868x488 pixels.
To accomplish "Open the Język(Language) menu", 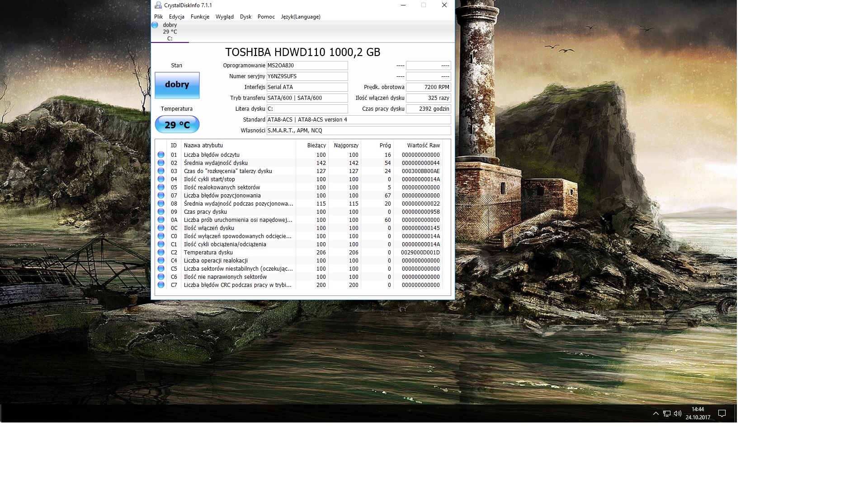I will [301, 17].
